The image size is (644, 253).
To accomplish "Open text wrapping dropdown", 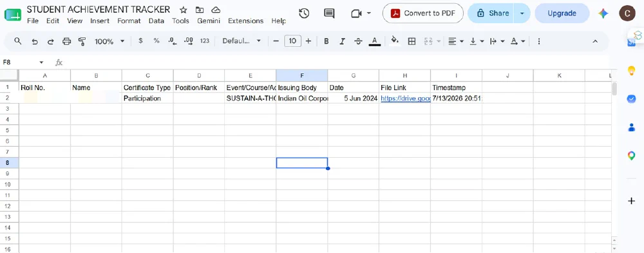I will pos(497,41).
